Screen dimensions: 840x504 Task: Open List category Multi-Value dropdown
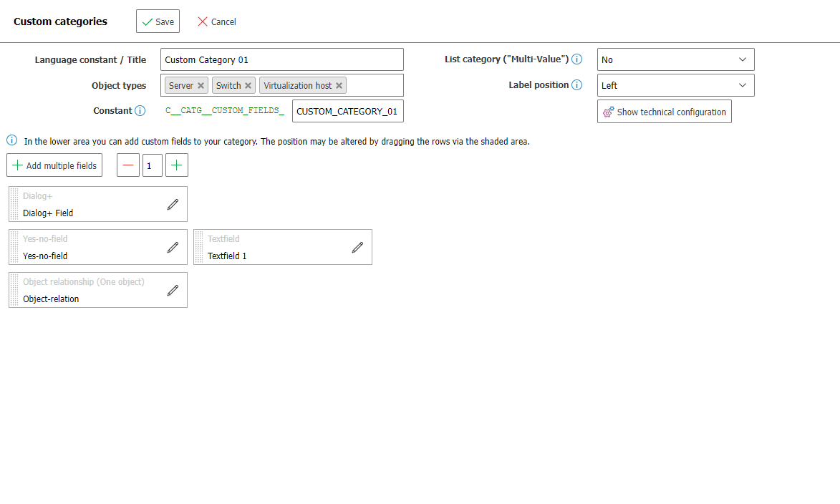(675, 59)
